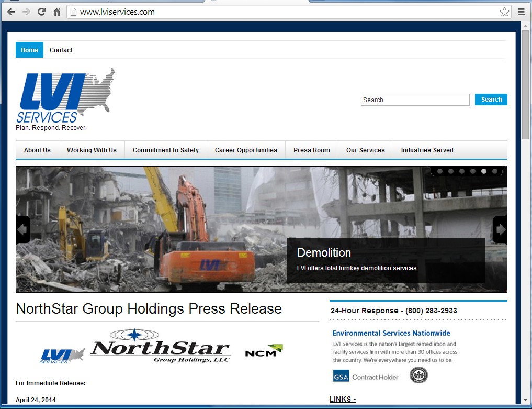532x409 pixels.
Task: Open the Industries Served menu
Action: tap(427, 150)
